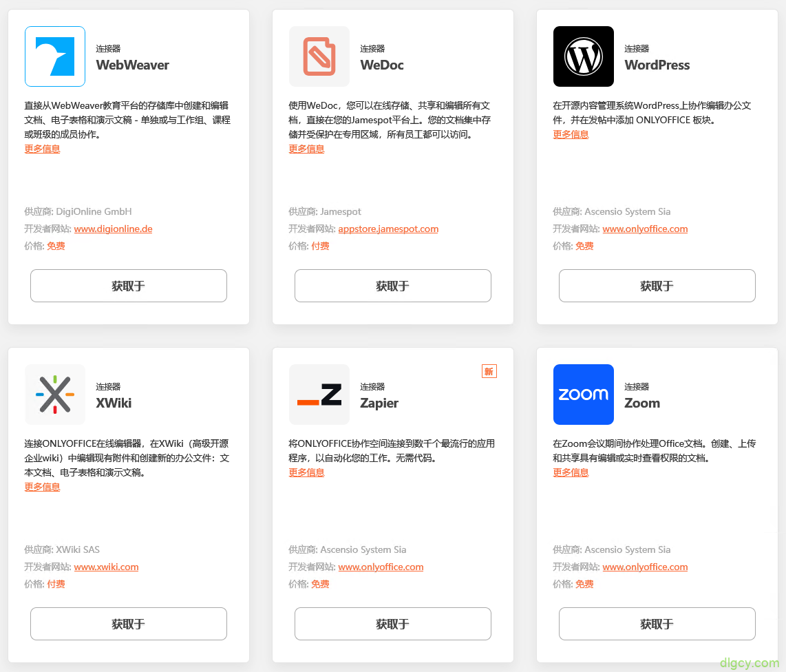
Task: Open 更多信息 link under WeDoc
Action: pyautogui.click(x=306, y=149)
